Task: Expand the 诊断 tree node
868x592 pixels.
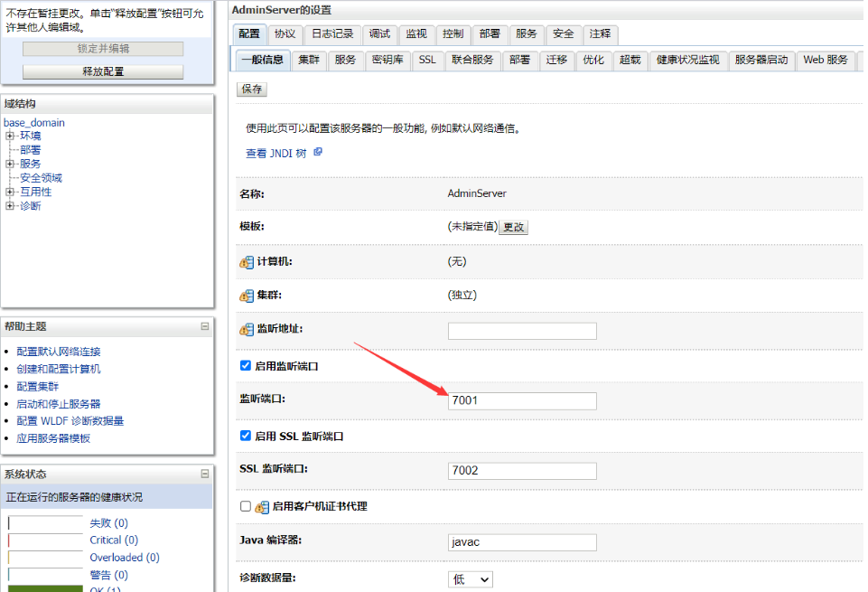Action: [10, 205]
